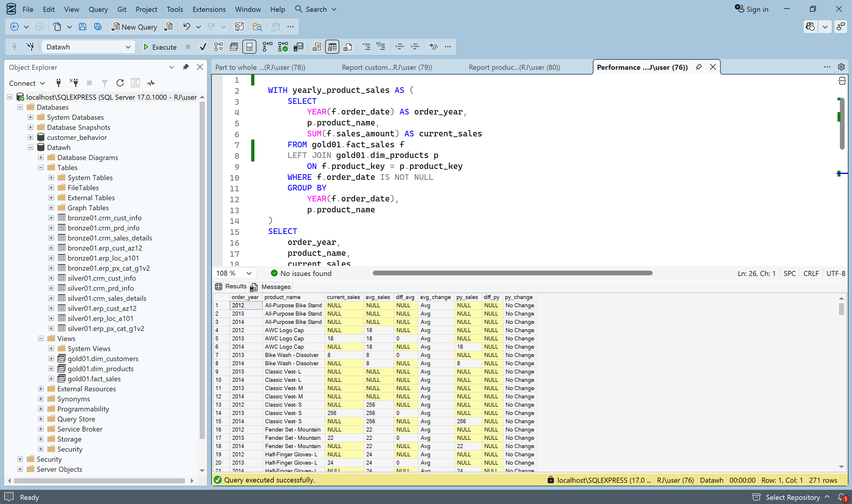The height and width of the screenshot is (504, 852).
Task: Open Find in Files folder icon
Action: click(x=257, y=27)
